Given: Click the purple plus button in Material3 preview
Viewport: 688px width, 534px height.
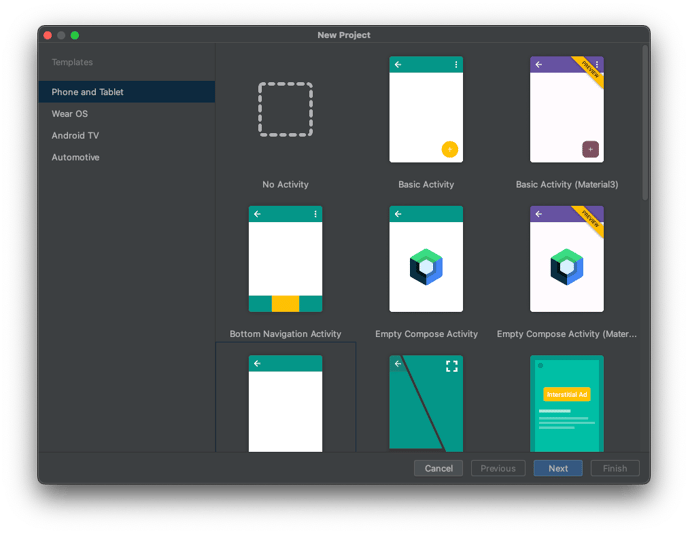Looking at the screenshot, I should 590,149.
